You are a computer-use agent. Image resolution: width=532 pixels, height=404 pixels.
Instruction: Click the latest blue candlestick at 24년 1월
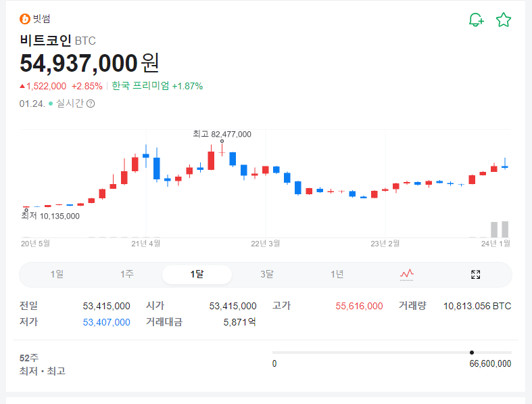(x=505, y=164)
